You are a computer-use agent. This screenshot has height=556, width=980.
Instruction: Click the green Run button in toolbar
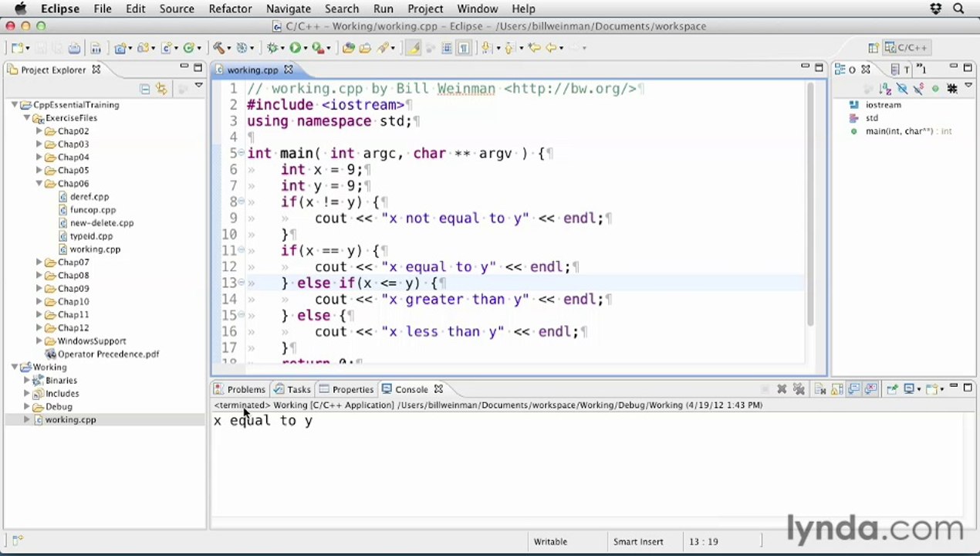[295, 48]
